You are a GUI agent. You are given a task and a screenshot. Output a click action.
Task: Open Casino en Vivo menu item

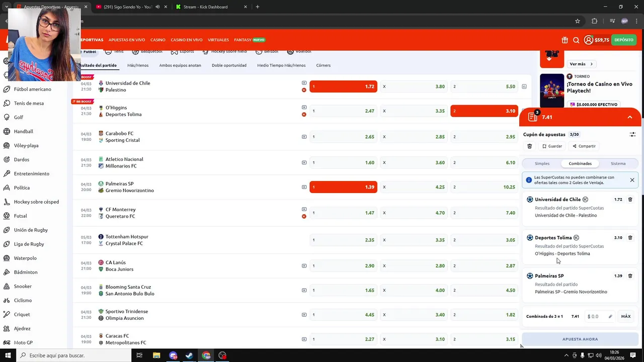[187, 40]
